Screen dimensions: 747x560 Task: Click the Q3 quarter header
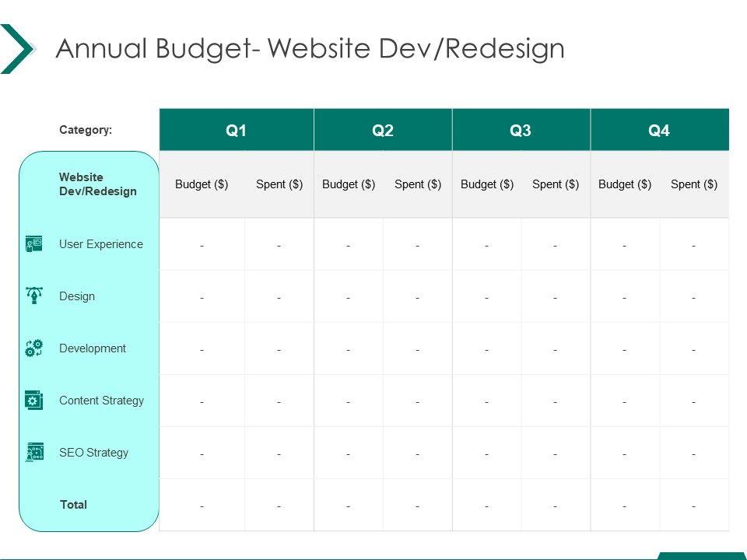pos(521,131)
